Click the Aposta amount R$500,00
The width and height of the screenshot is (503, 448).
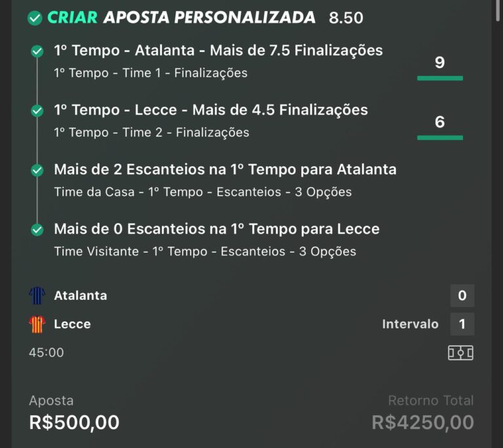tap(74, 422)
